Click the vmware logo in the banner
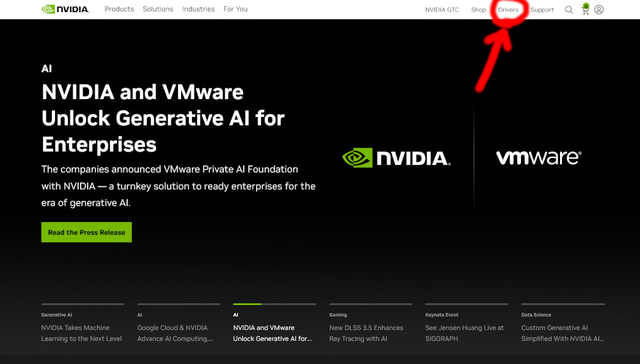 539,157
